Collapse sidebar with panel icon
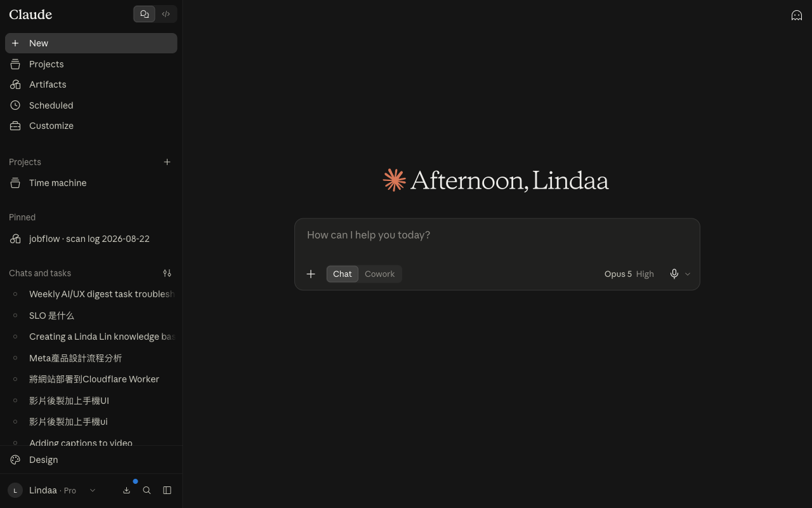812x508 pixels. click(167, 490)
